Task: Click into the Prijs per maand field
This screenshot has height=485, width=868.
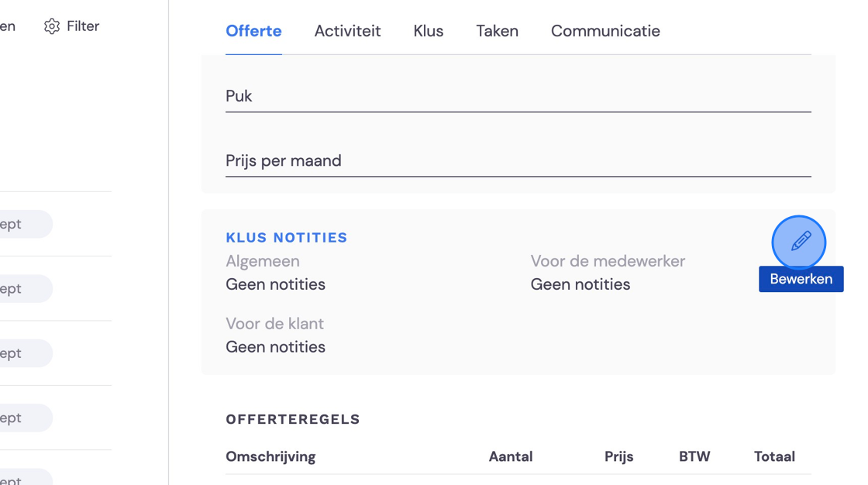Action: tap(518, 161)
